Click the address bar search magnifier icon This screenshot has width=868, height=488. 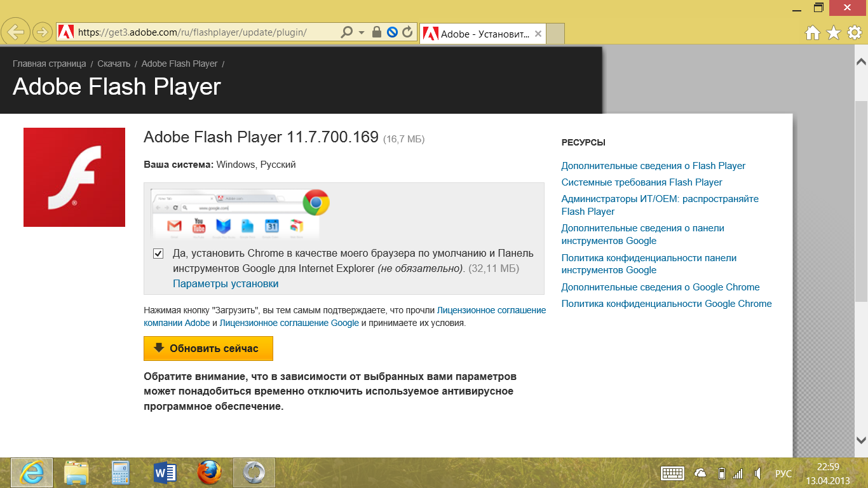346,32
